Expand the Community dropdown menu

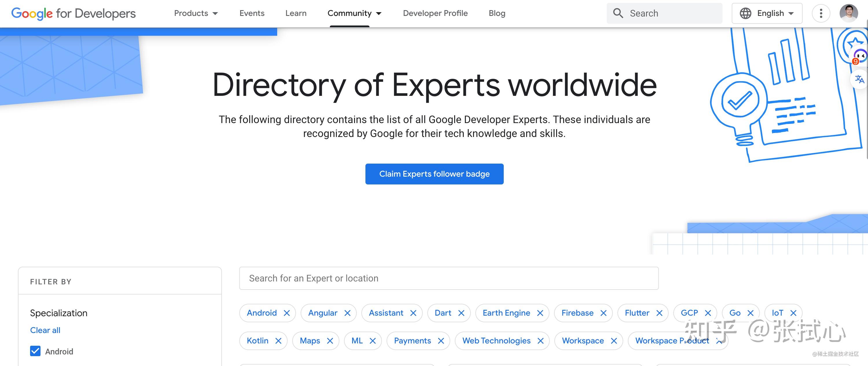click(x=354, y=13)
